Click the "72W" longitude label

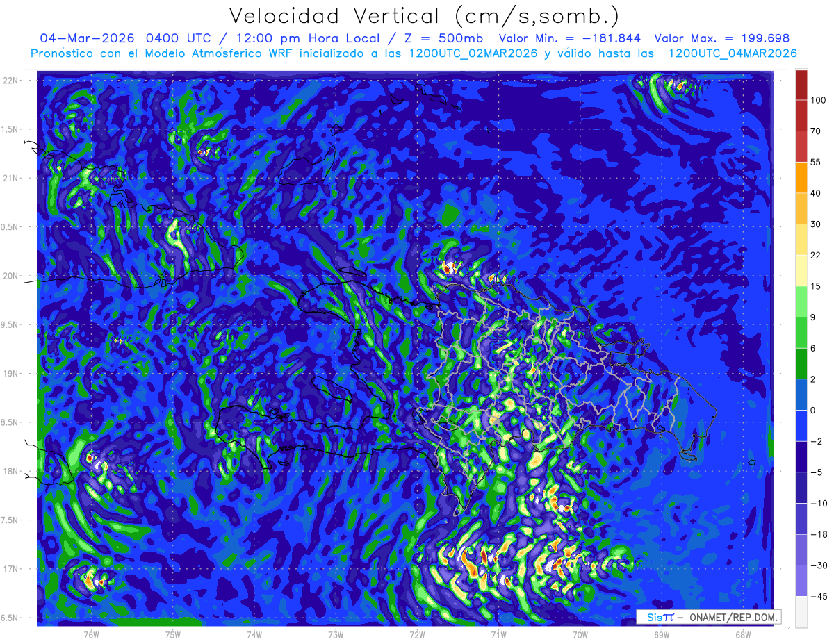(x=417, y=634)
